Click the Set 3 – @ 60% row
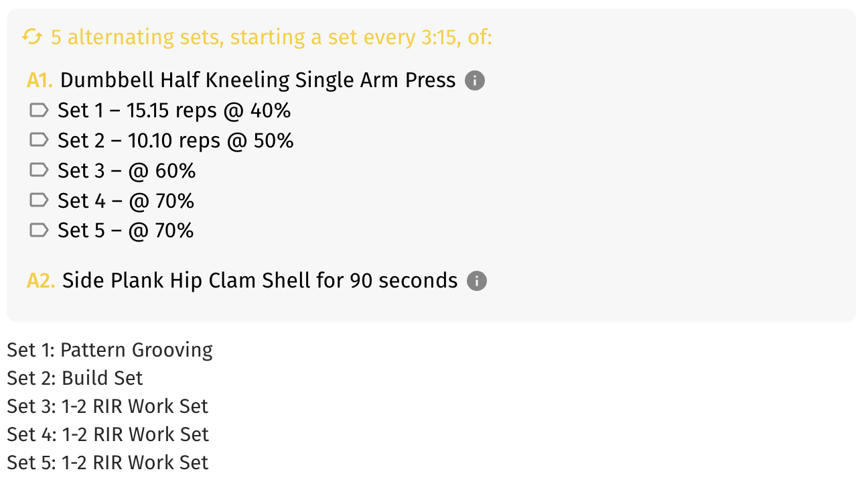The height and width of the screenshot is (488, 868). [x=113, y=170]
